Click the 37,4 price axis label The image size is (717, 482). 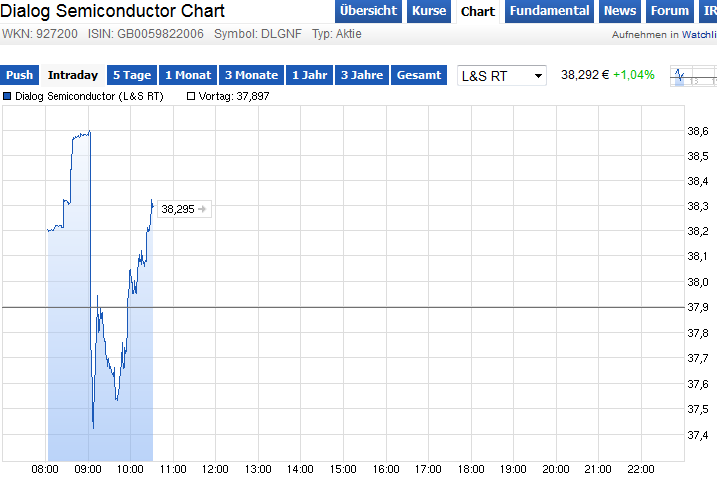[698, 435]
